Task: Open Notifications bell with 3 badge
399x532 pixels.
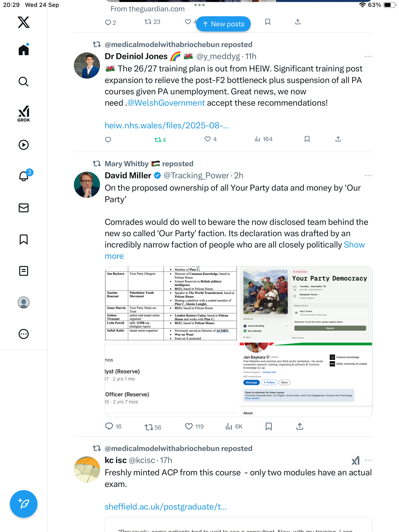Action: pyautogui.click(x=24, y=176)
